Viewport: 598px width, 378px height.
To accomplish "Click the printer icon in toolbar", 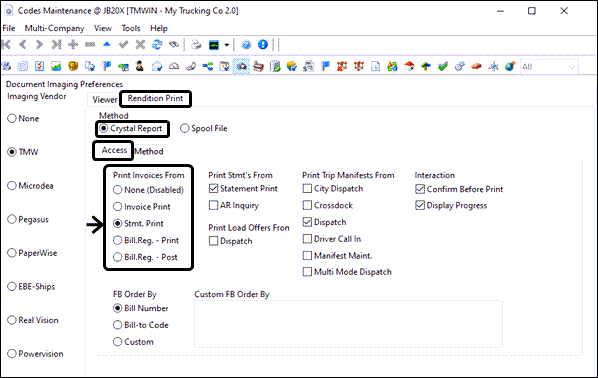I will pos(196,45).
